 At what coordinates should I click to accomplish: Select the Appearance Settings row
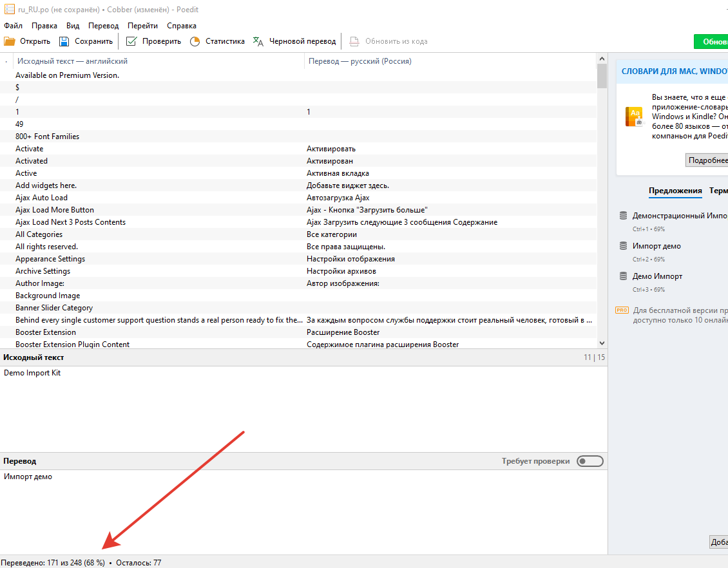pyautogui.click(x=298, y=259)
